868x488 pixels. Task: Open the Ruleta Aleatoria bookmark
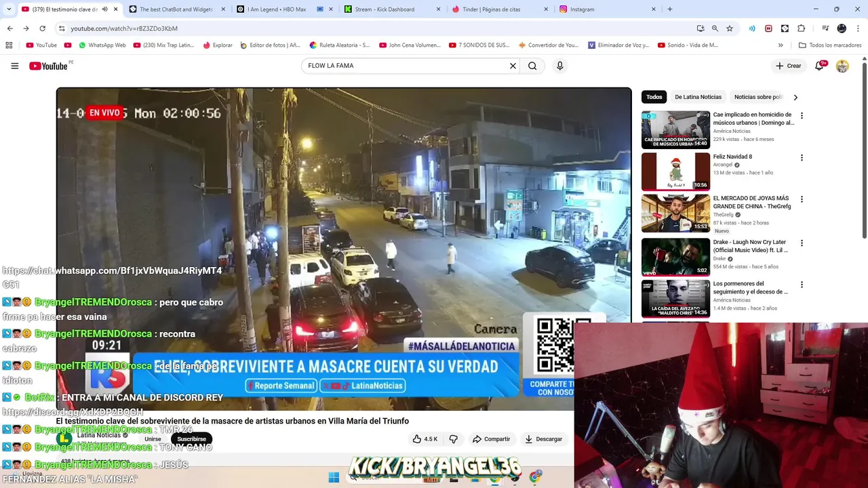[340, 45]
